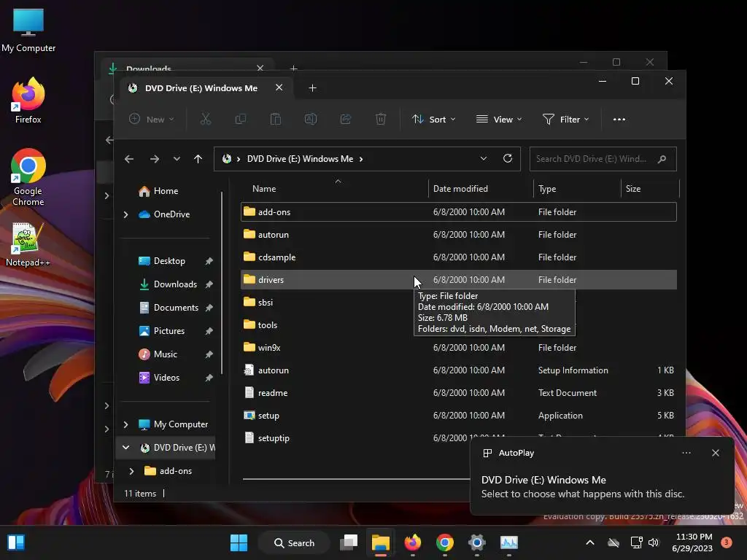This screenshot has height=560, width=747.
Task: Open the Filter dropdown menu
Action: 565,119
